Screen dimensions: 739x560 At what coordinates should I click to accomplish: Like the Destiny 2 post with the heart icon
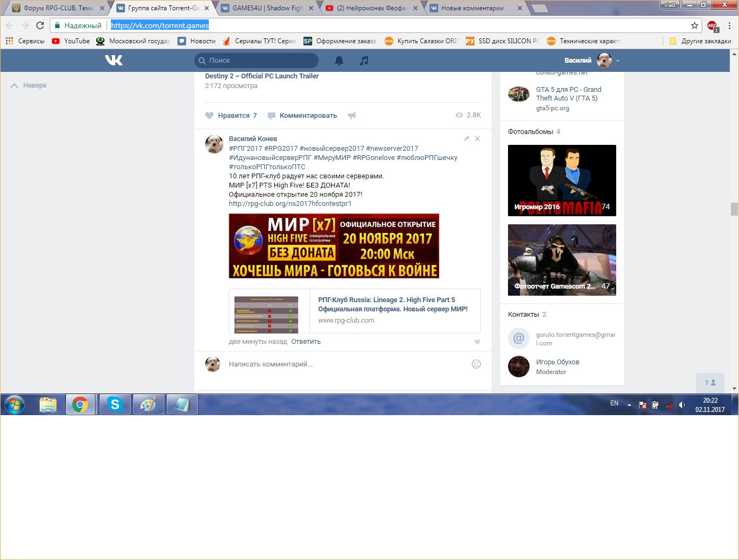pos(209,115)
